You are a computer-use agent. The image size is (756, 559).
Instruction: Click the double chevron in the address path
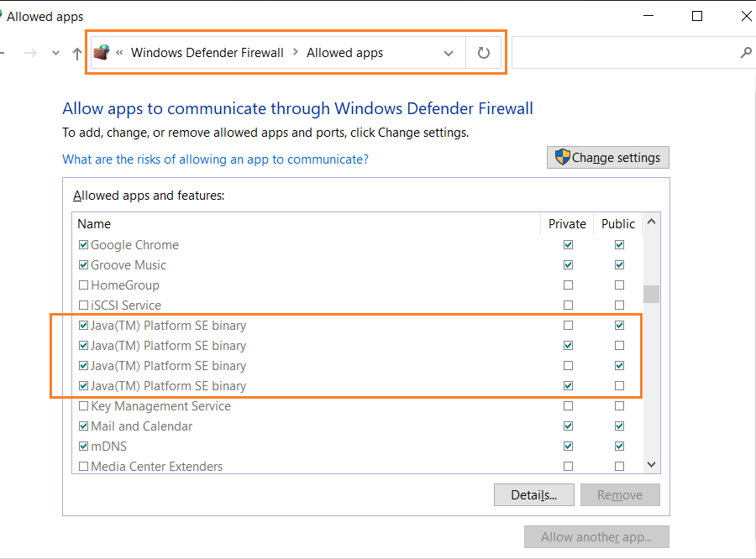119,53
